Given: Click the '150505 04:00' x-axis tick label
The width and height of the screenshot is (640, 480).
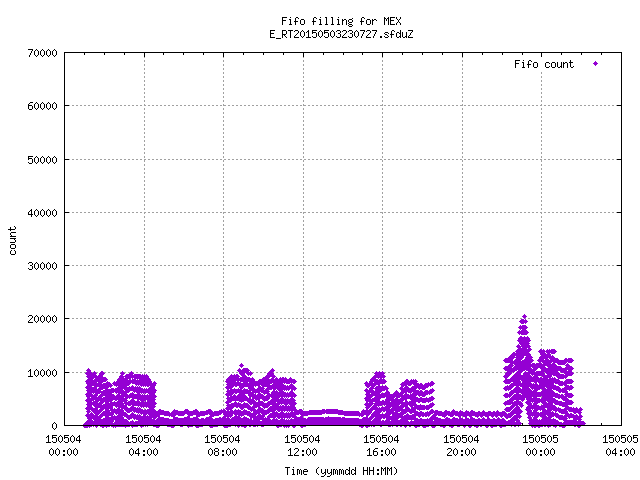Looking at the screenshot, I should click(x=620, y=446).
